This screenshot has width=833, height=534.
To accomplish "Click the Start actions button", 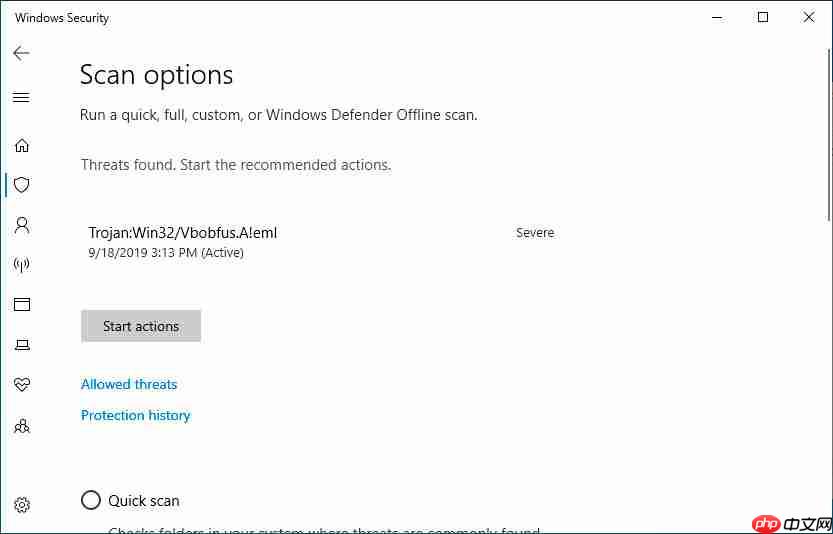I will [141, 326].
